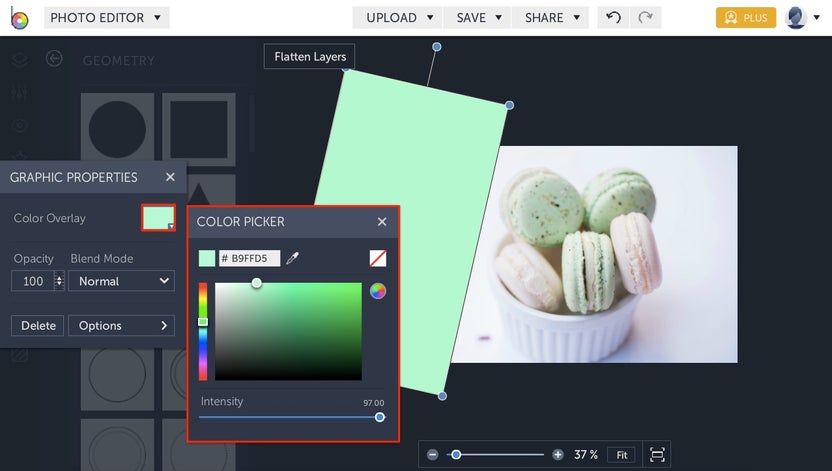Viewport: 832px width, 471px height.
Task: Redo the last action
Action: (645, 18)
